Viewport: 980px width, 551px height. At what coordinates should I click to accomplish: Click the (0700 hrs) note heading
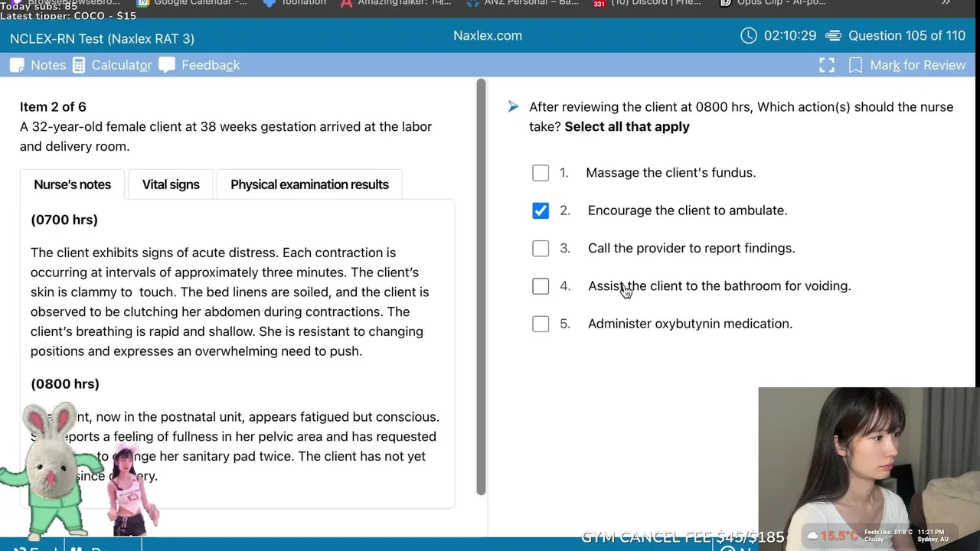[x=64, y=220]
